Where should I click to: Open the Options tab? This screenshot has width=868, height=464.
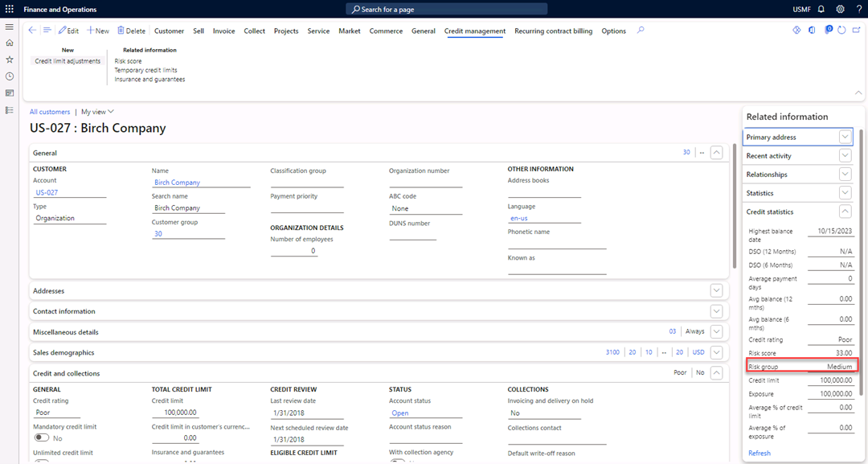(614, 31)
